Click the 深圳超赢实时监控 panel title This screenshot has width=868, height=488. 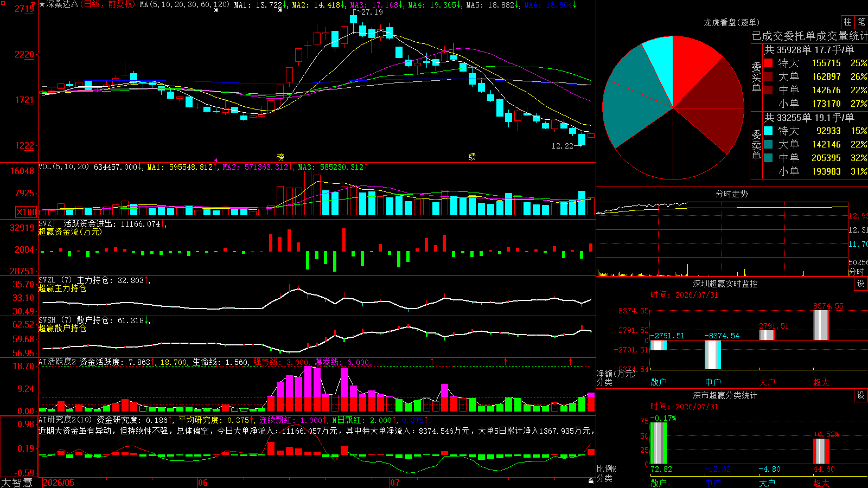725,284
